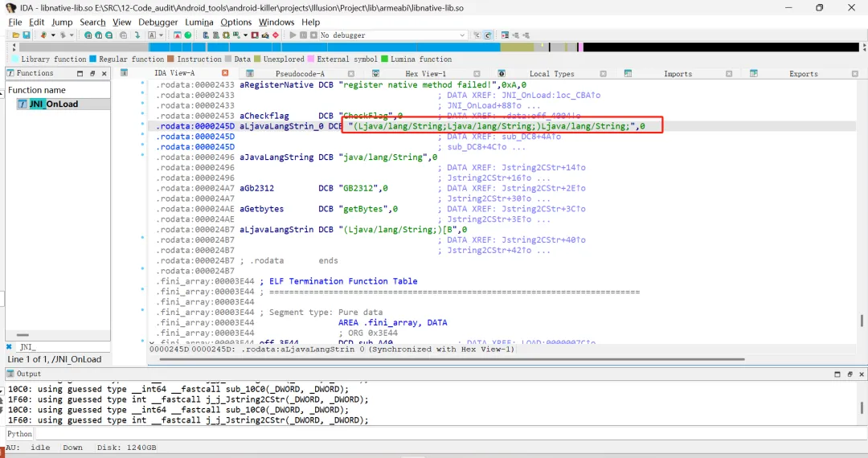Close the Exports tab
The image size is (868, 458).
point(854,74)
